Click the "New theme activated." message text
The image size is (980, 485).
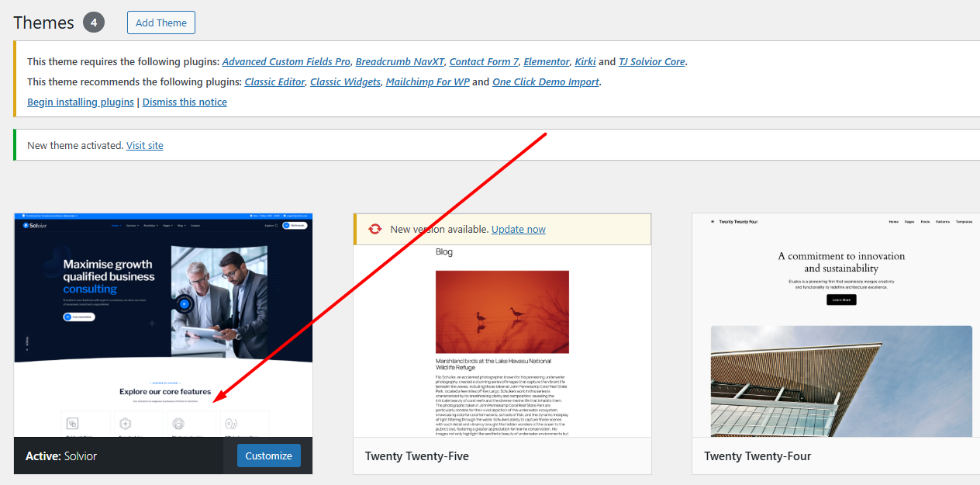pos(75,145)
